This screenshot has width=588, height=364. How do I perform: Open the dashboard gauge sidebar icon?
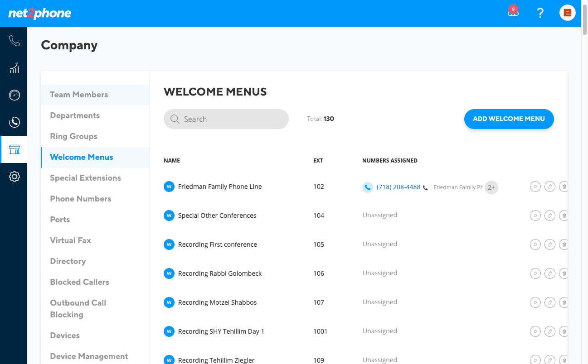(14, 95)
